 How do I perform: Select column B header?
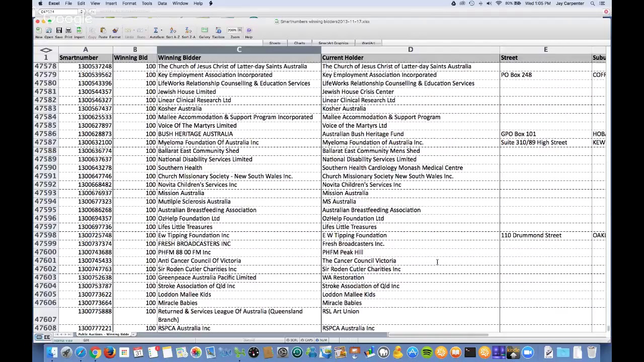(135, 50)
